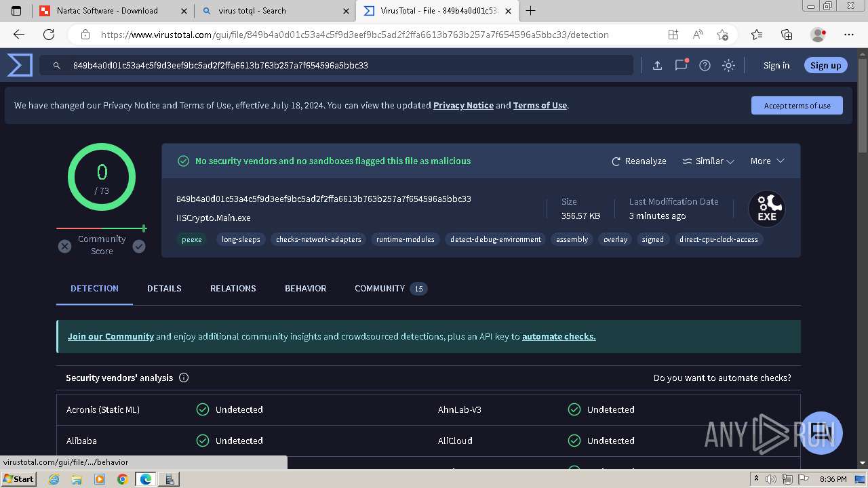The height and width of the screenshot is (488, 868).
Task: Select the direct-cpu-clock-access tag
Action: coord(719,239)
